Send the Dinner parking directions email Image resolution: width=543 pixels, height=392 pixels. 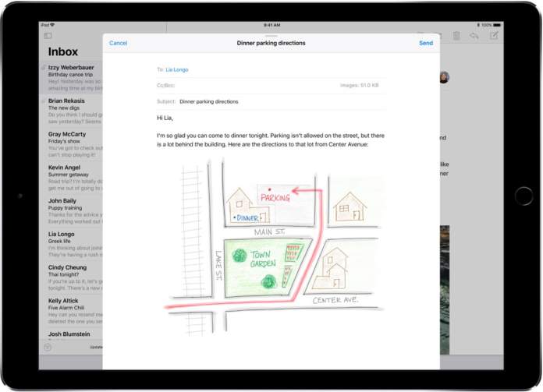coord(426,43)
